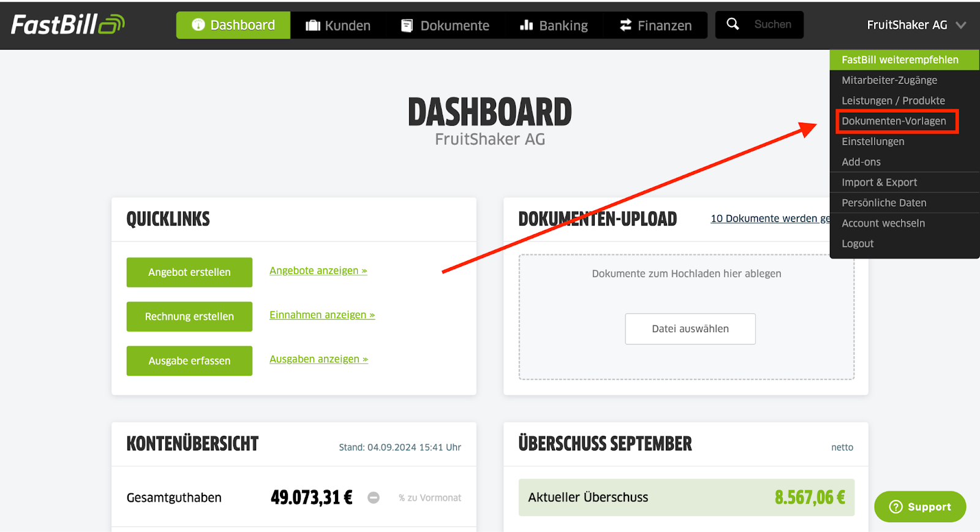Click the document upload drop zone text
980x532 pixels.
pos(687,273)
